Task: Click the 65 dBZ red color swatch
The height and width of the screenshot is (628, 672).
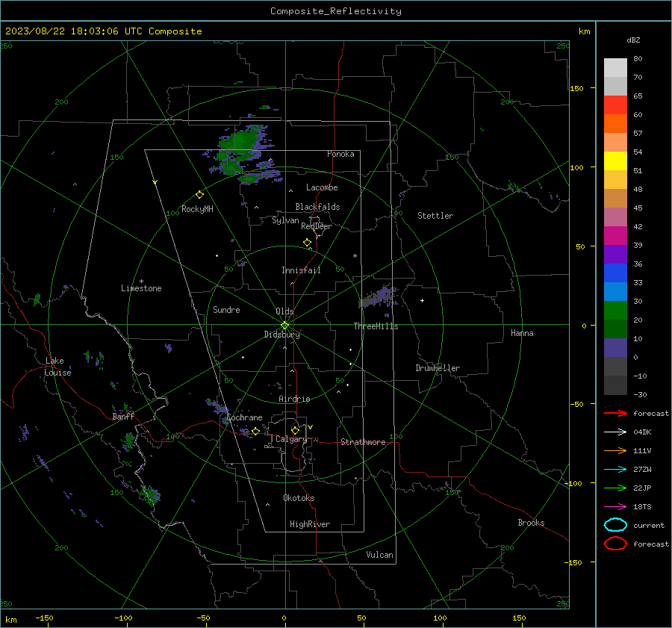Action: [x=615, y=105]
